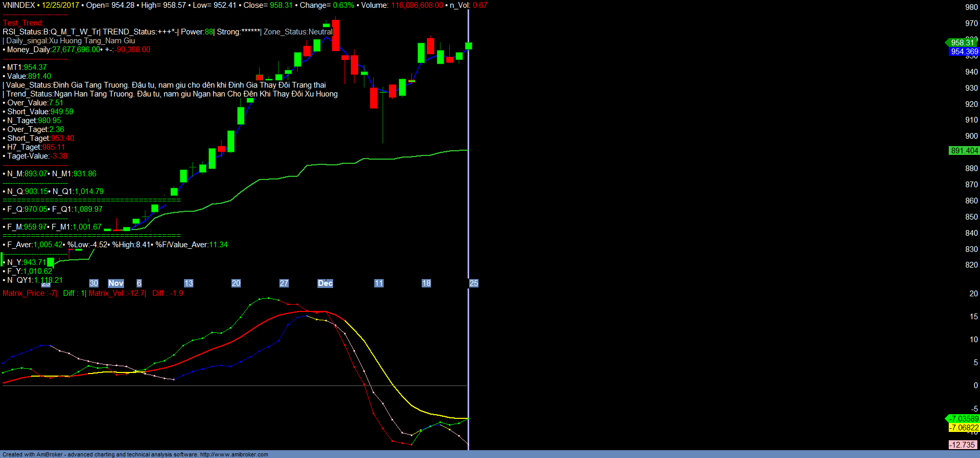The height and width of the screenshot is (458, 980).
Task: Open the amibroker.com link in footer
Action: coord(234,454)
